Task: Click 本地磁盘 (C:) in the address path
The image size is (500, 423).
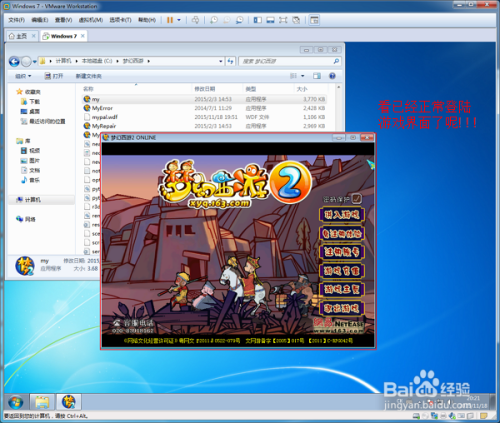Action: point(97,61)
